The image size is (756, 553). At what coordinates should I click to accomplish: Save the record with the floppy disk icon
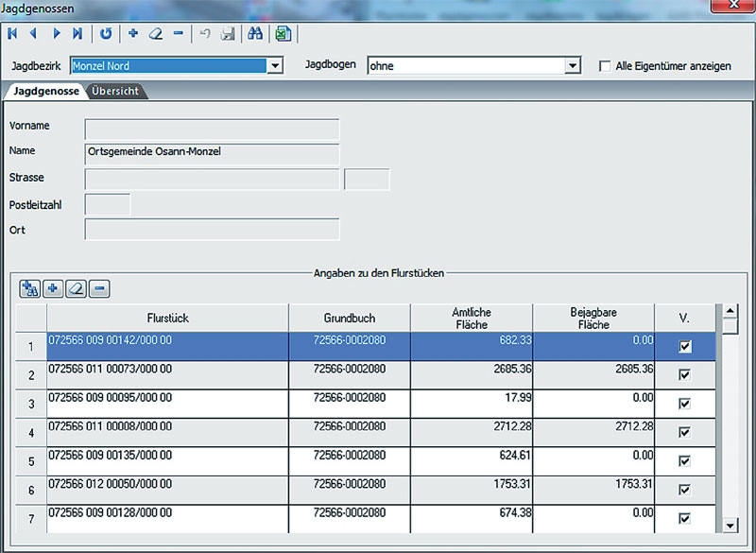[x=228, y=34]
